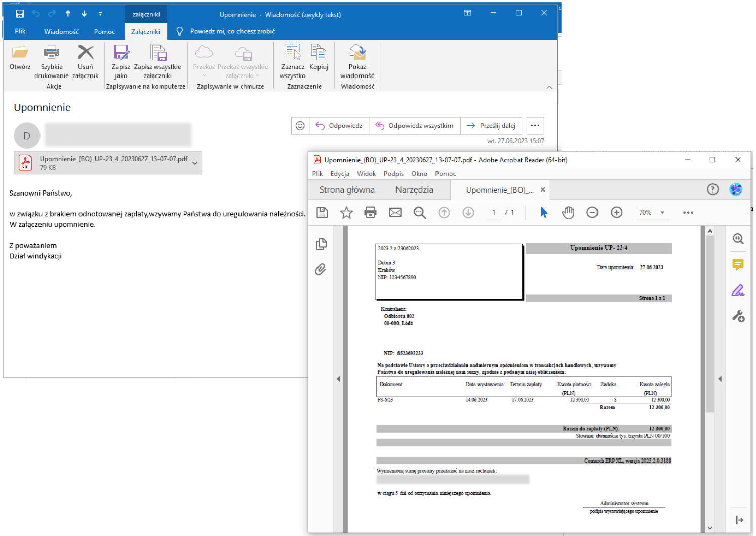
Task: Open page thumbnails panel in Acrobat sidebar
Action: 321,244
